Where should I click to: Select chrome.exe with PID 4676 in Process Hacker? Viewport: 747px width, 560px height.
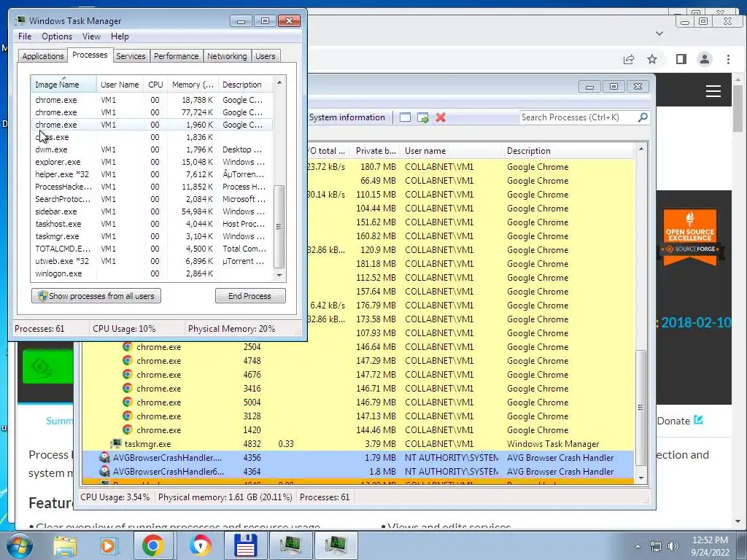pos(357,374)
